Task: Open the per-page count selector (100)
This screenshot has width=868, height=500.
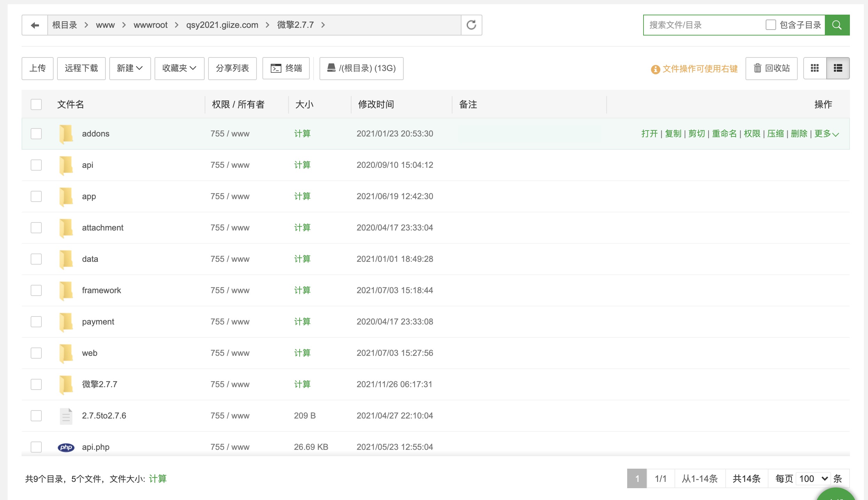Action: click(x=813, y=479)
